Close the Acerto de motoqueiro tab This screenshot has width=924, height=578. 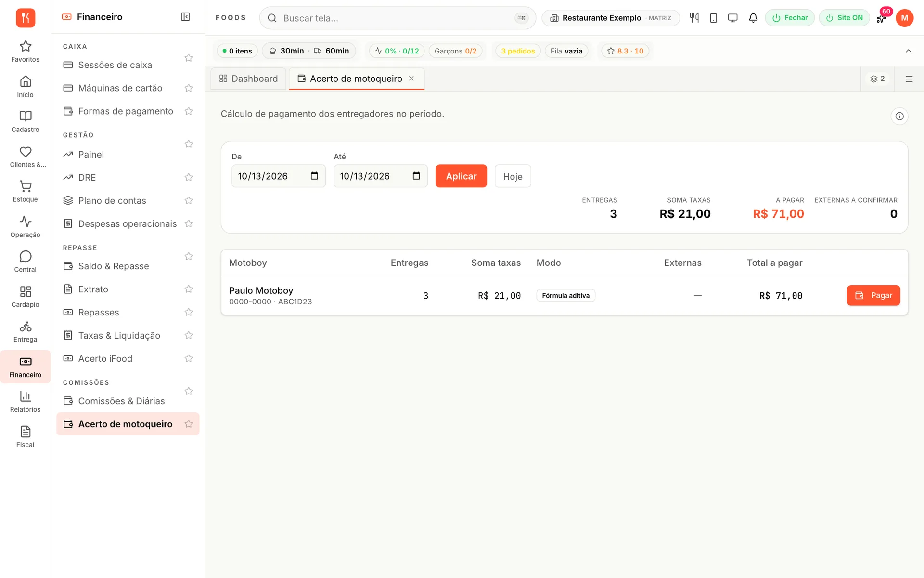pos(411,79)
